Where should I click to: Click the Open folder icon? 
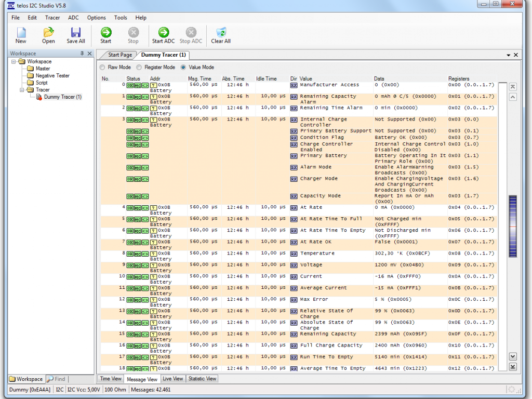click(x=48, y=33)
